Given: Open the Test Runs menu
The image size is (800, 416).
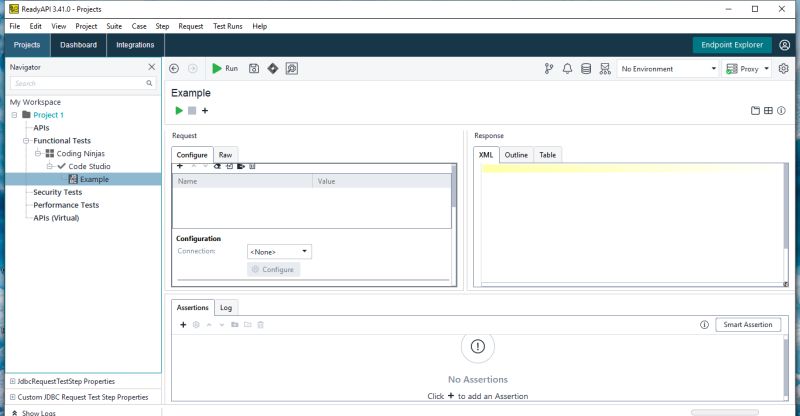Looking at the screenshot, I should (228, 26).
